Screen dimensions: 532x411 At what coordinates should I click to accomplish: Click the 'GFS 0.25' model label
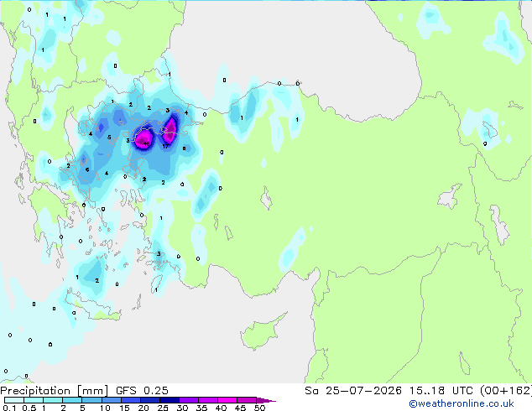click(142, 391)
